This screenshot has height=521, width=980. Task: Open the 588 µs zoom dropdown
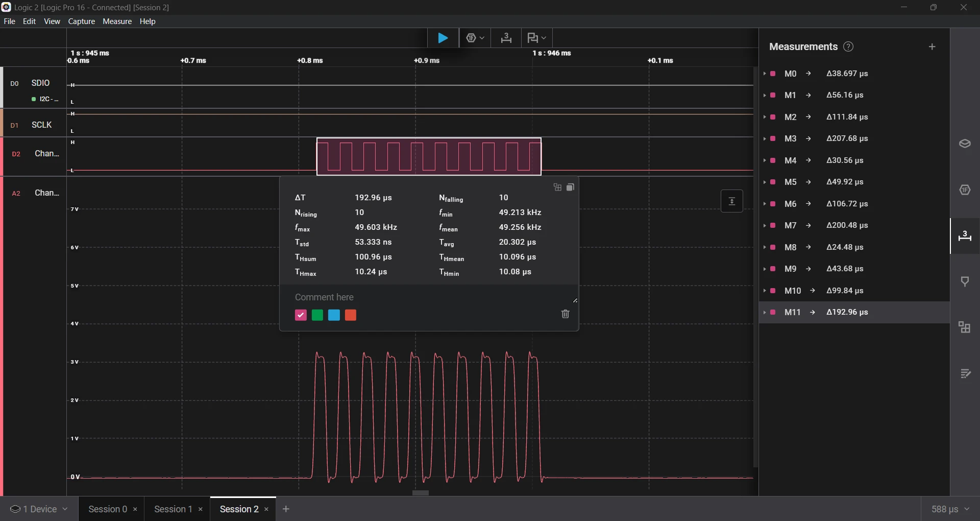click(950, 509)
